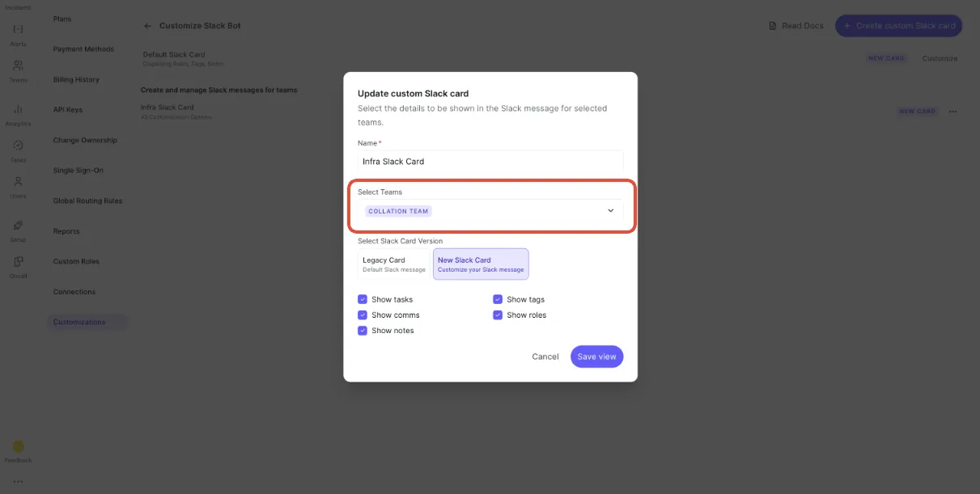Image resolution: width=980 pixels, height=494 pixels.
Task: Open the Alerts sidebar icon
Action: point(18,29)
